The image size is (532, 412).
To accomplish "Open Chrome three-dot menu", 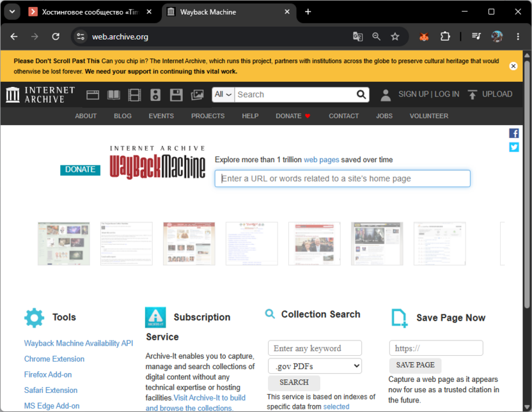I will (518, 36).
